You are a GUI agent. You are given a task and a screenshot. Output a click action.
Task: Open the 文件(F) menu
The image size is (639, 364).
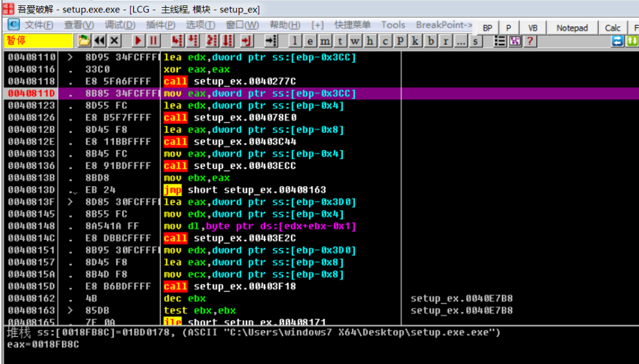click(x=39, y=25)
